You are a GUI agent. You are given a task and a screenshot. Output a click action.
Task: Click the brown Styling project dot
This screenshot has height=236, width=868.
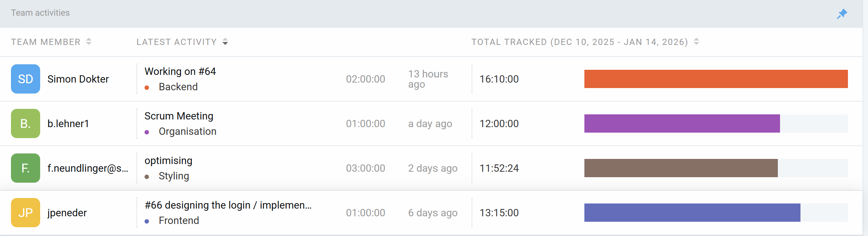click(x=147, y=177)
